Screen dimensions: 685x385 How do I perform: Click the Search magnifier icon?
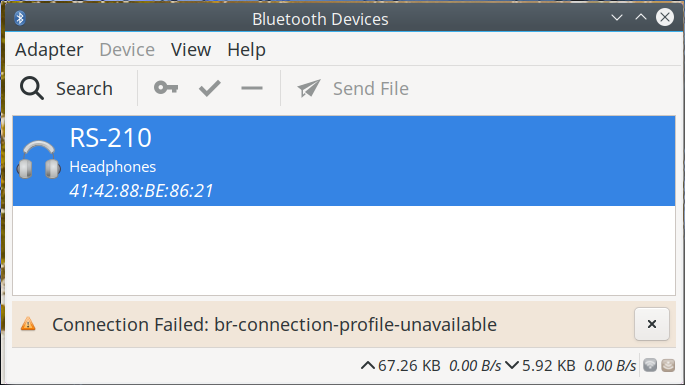(x=32, y=88)
